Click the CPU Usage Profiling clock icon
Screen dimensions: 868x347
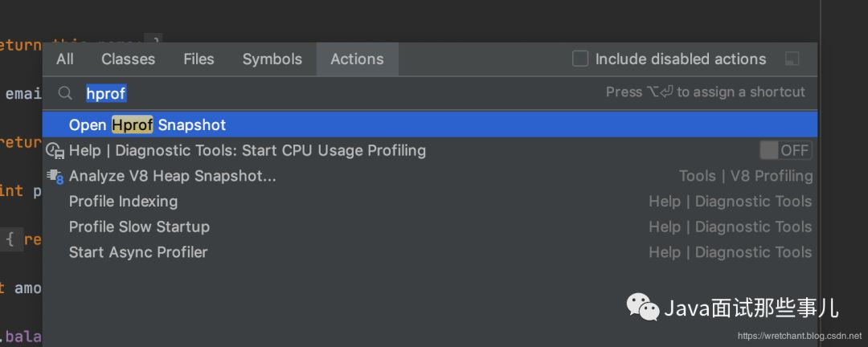click(55, 150)
